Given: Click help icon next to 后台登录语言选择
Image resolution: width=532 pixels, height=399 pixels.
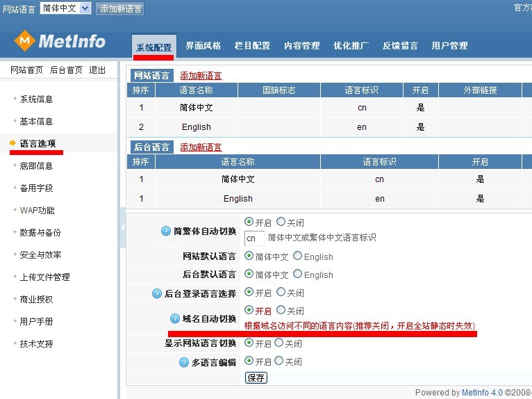Looking at the screenshot, I should 157,293.
